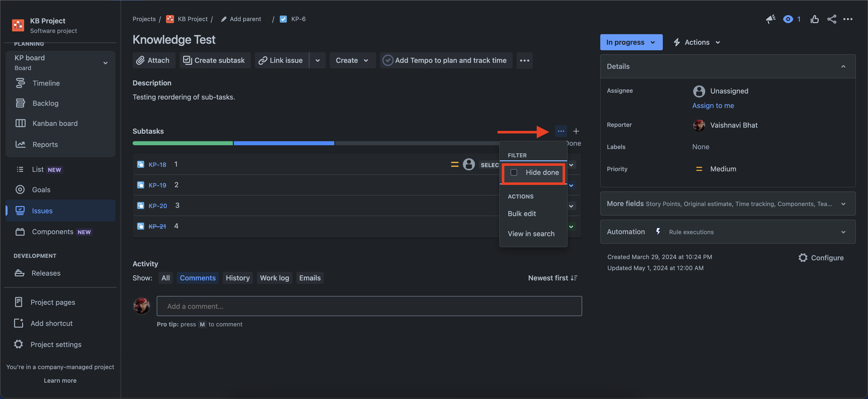Click the Configure gear icon
868x399 pixels.
pos(803,258)
